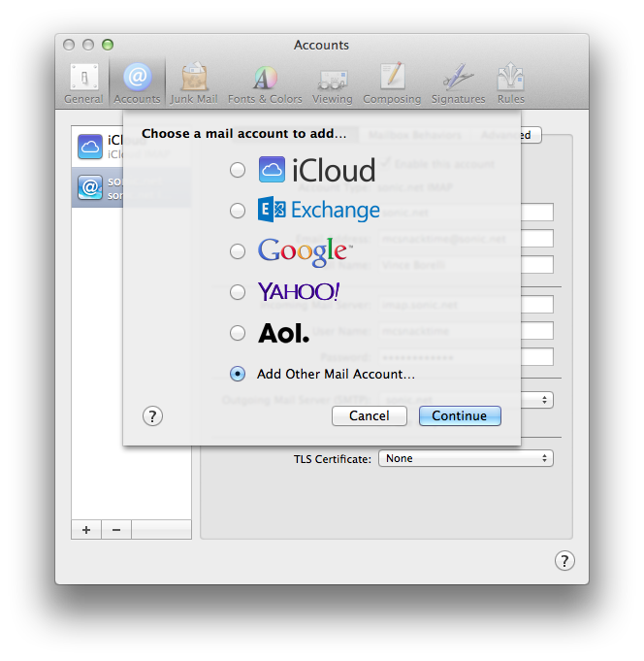The width and height of the screenshot is (644, 661).
Task: Click the Exchange logo
Action: pyautogui.click(x=319, y=210)
